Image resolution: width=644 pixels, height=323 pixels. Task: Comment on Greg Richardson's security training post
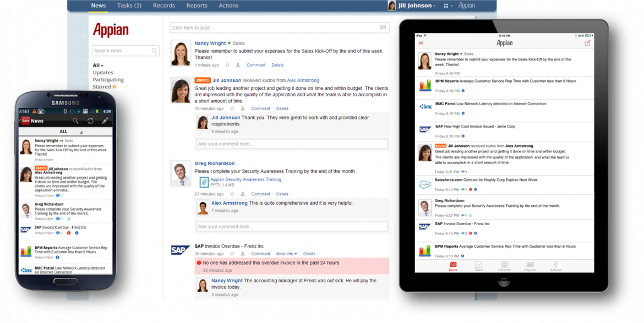tap(260, 194)
